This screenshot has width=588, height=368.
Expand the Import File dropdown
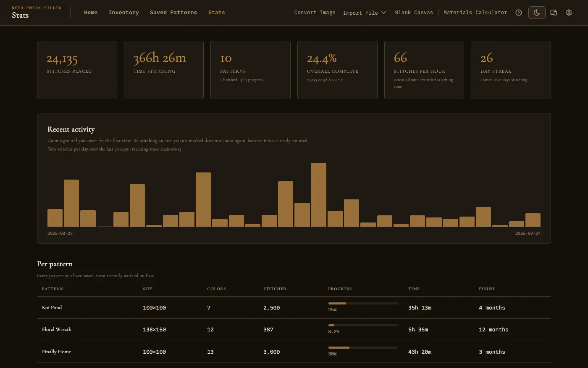[365, 13]
